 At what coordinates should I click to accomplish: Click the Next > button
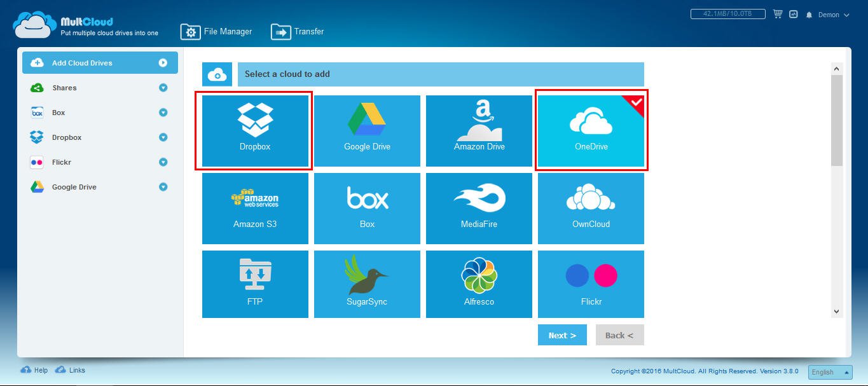tap(562, 335)
